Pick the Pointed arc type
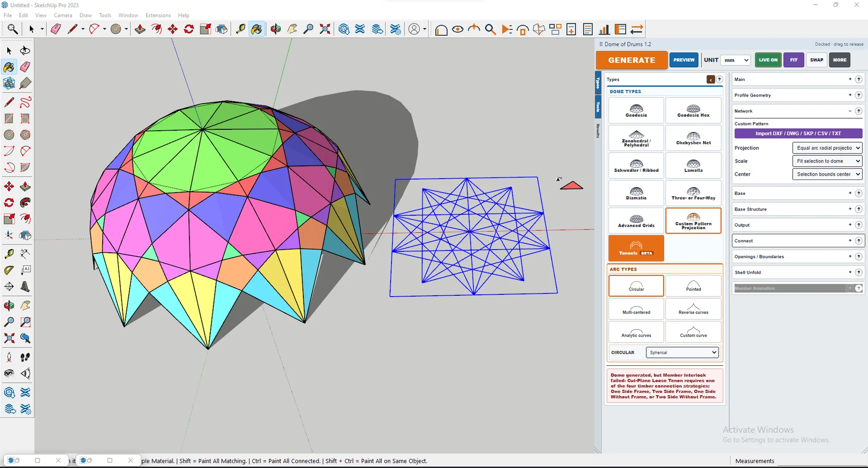The height and width of the screenshot is (468, 868). coord(693,286)
